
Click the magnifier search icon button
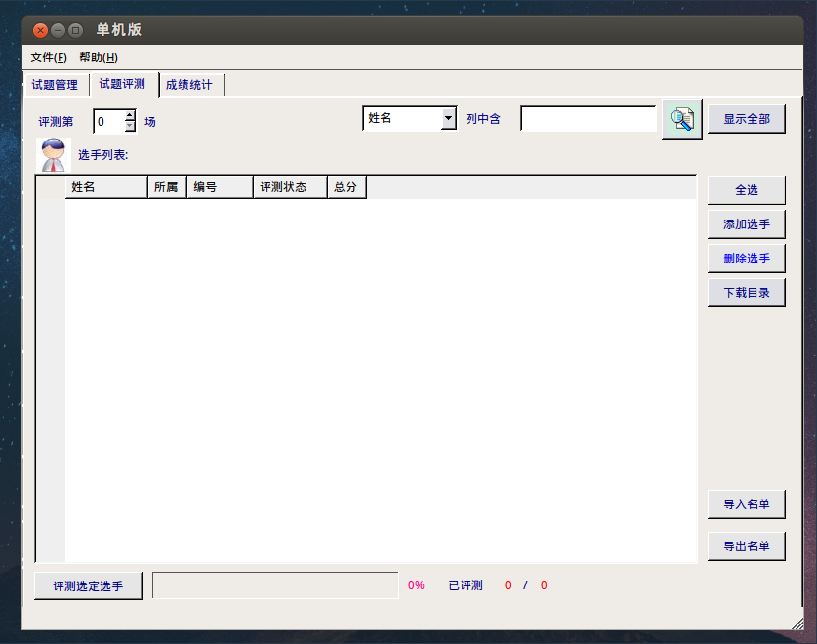(681, 119)
